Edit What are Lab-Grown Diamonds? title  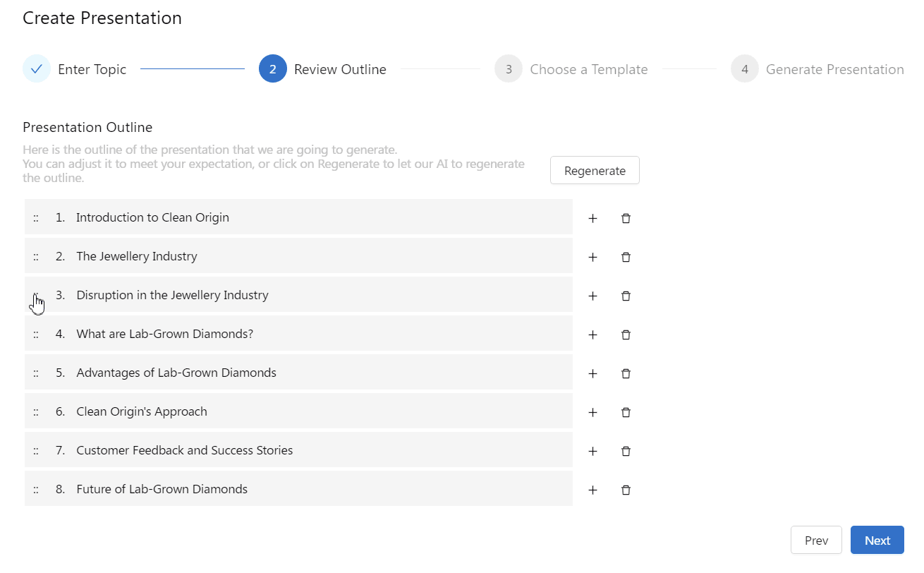(x=164, y=334)
